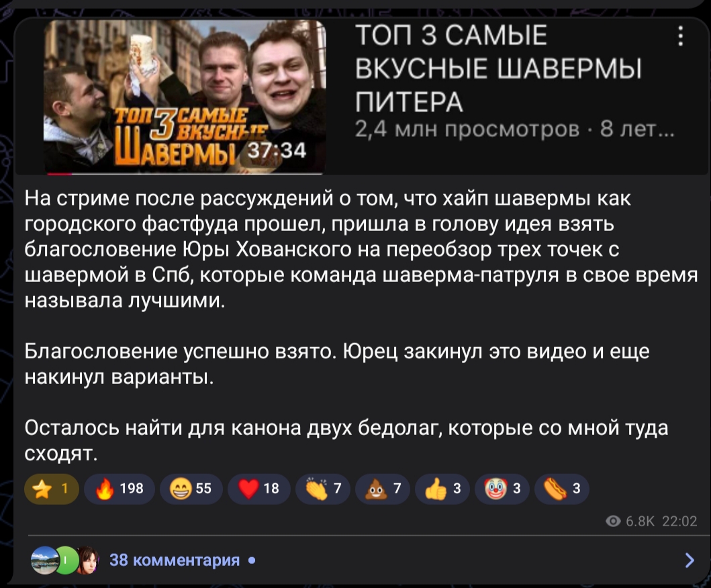711x588 pixels.
Task: Click the eye views counter icon
Action: 613,522
